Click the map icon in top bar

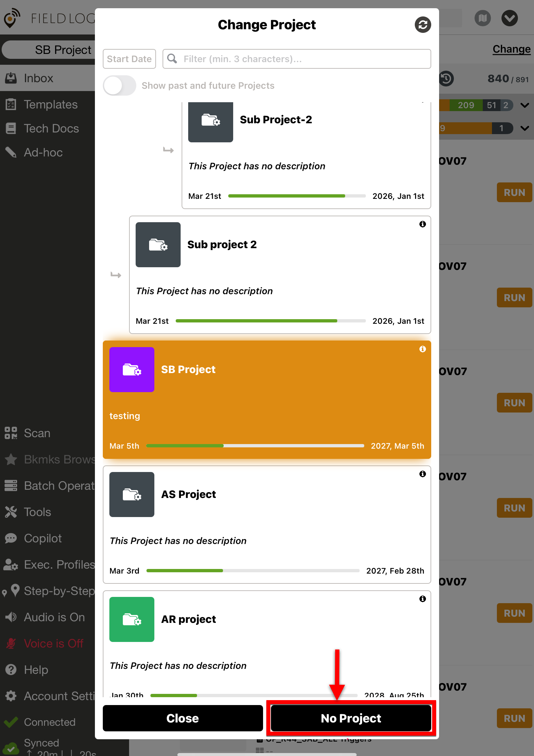pos(482,18)
